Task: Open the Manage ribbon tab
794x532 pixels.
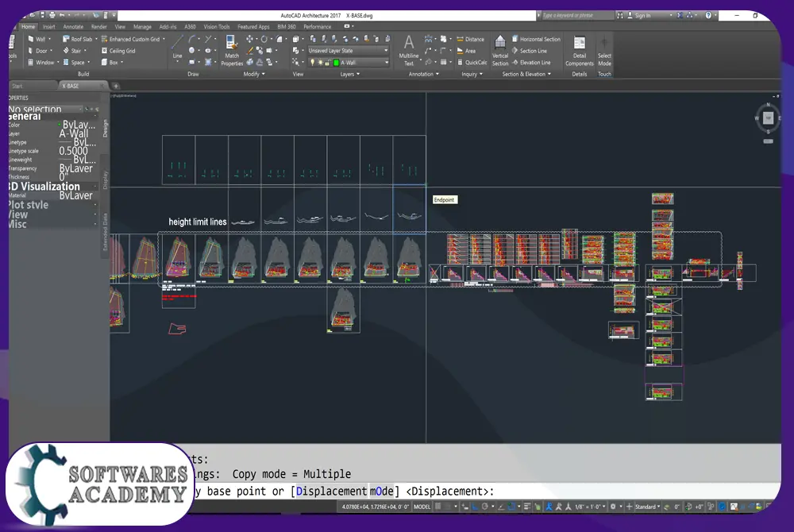Action: [x=142, y=26]
